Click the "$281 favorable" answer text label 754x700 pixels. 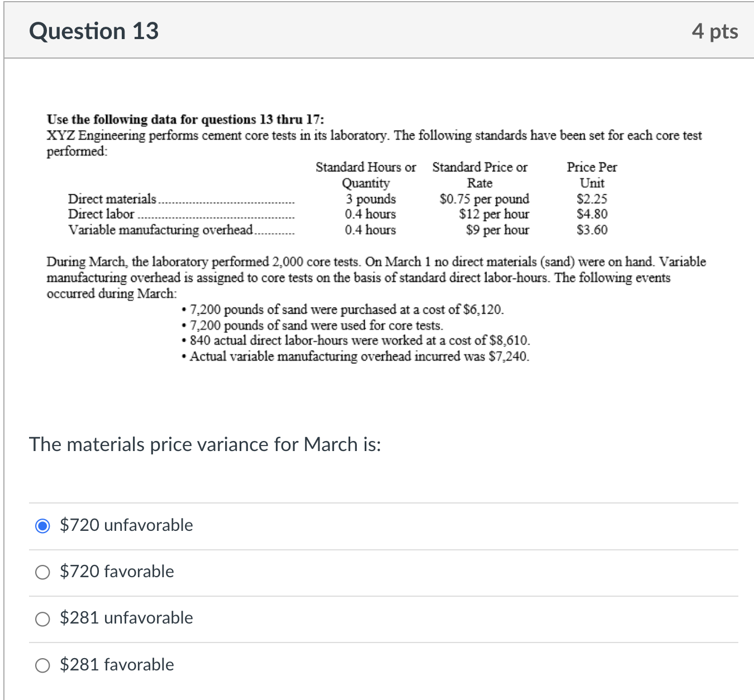[x=117, y=665]
